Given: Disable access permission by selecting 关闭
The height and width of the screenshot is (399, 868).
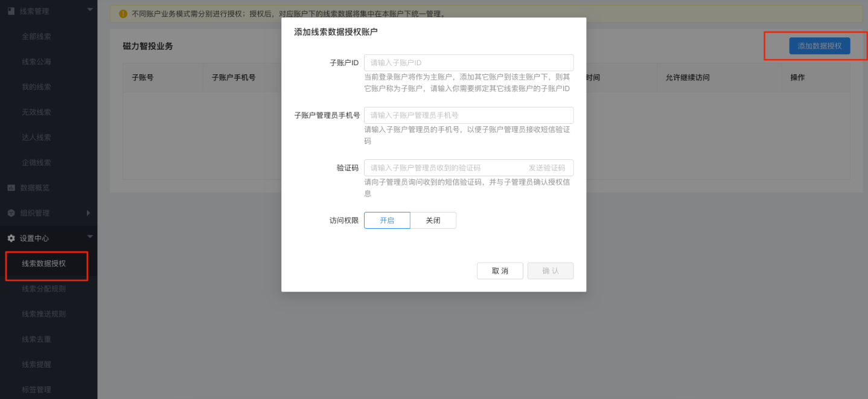Looking at the screenshot, I should (433, 220).
